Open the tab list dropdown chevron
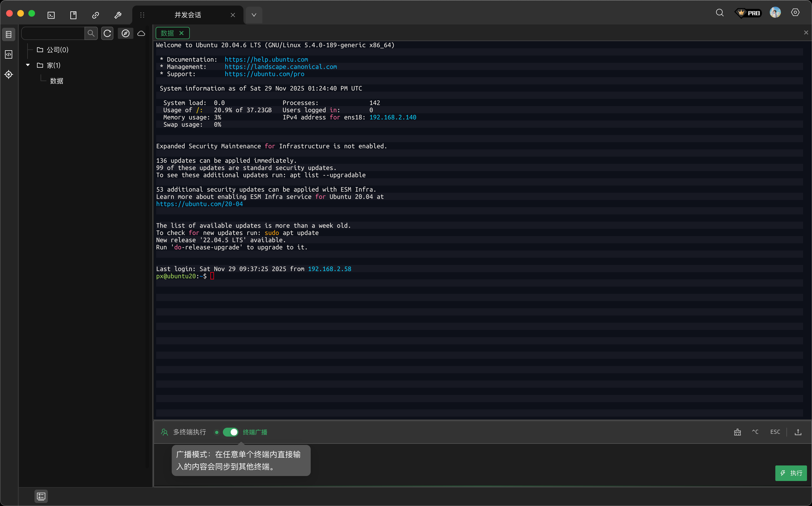812x506 pixels. coord(254,15)
